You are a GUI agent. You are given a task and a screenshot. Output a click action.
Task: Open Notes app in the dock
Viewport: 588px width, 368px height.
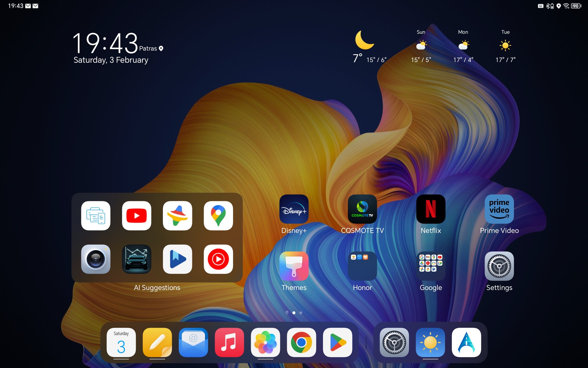157,342
